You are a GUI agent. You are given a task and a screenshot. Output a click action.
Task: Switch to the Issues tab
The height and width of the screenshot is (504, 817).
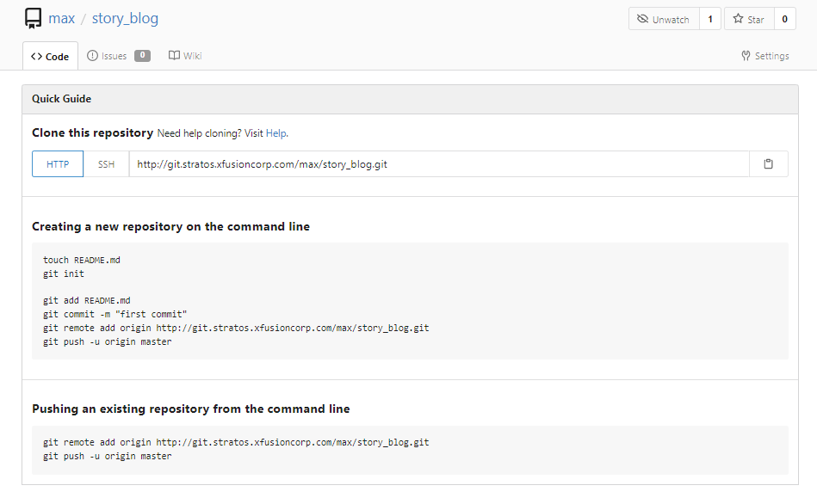(x=118, y=56)
